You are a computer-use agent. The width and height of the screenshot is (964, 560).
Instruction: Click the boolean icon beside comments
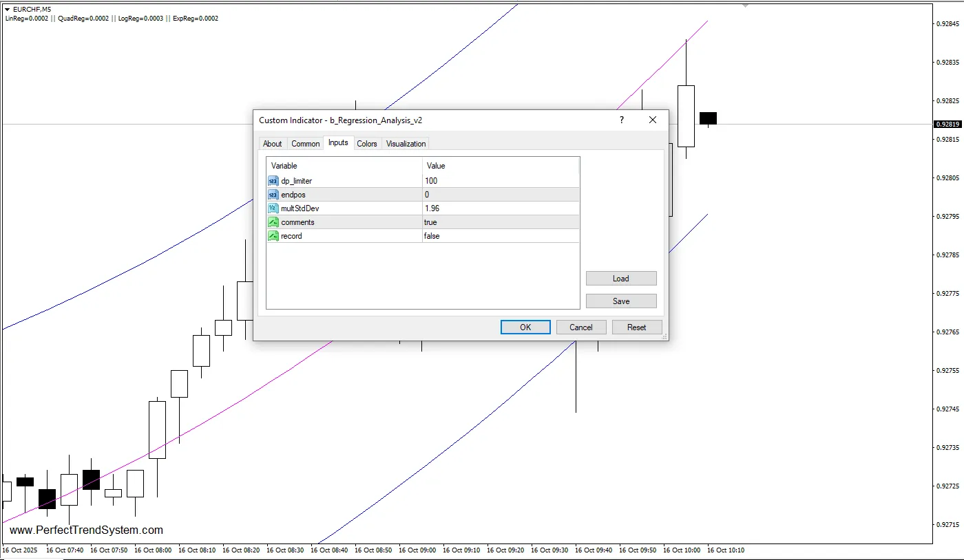[273, 222]
